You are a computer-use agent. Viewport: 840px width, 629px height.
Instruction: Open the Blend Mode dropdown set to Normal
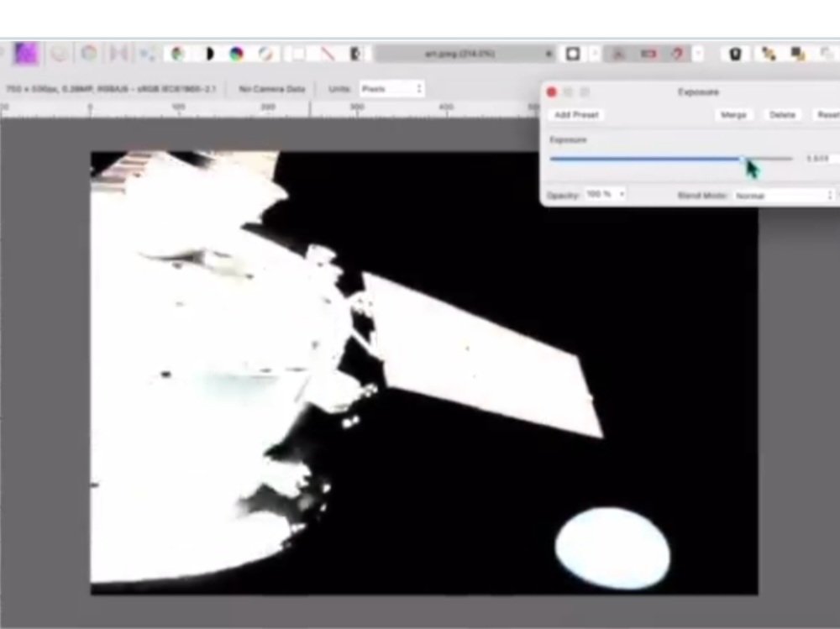pos(783,195)
